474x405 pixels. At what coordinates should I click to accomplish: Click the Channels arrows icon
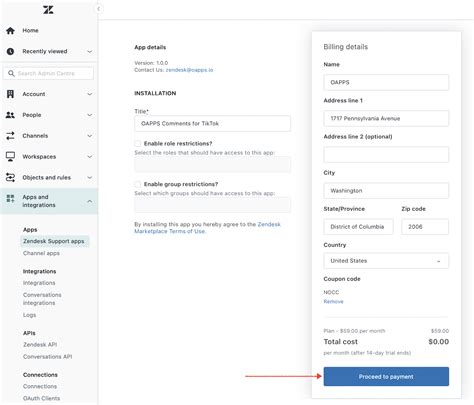[10, 136]
